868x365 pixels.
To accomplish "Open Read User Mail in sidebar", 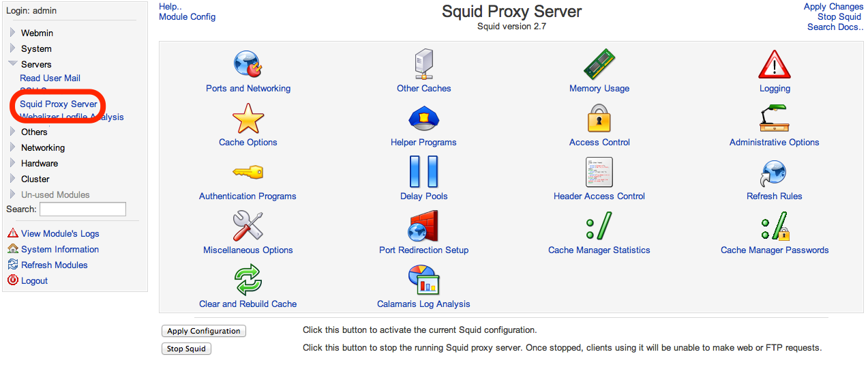I will coord(50,78).
